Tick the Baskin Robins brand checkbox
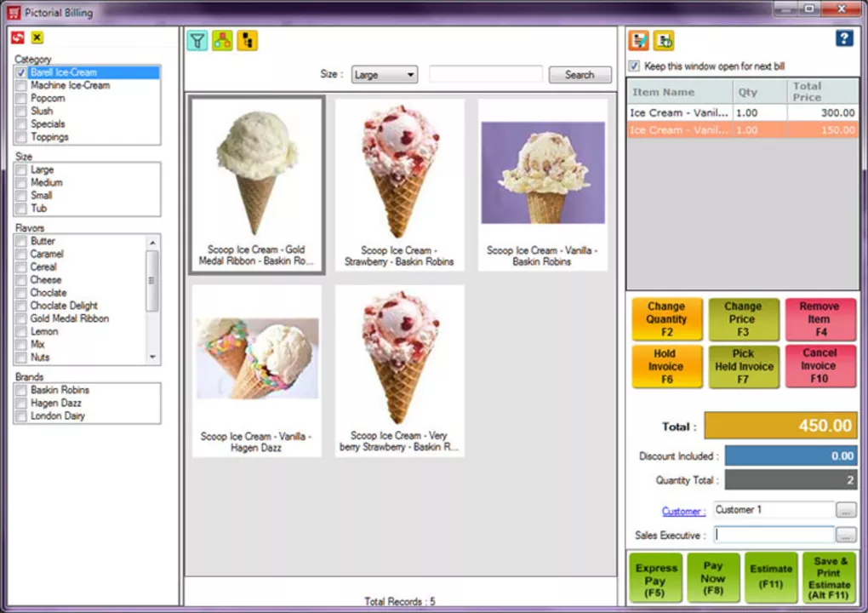The height and width of the screenshot is (613, 868). (x=21, y=390)
